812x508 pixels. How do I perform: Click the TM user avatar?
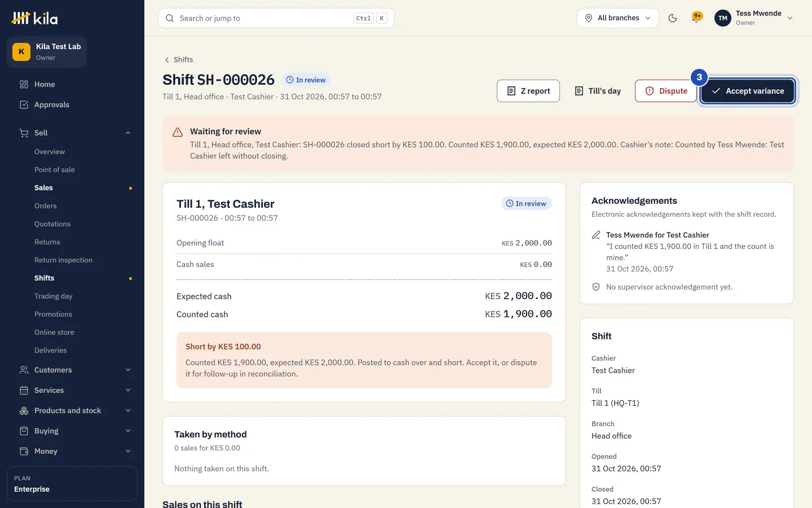click(x=722, y=18)
